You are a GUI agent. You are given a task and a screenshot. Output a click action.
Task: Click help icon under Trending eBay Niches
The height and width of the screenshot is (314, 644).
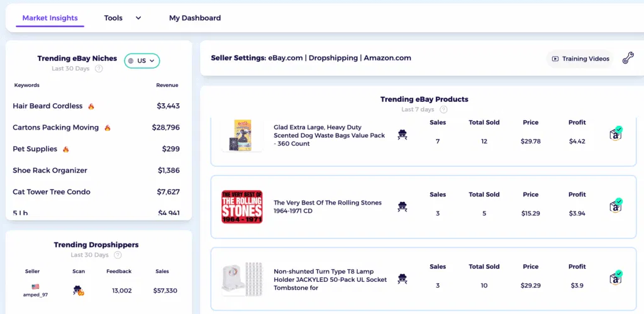99,69
